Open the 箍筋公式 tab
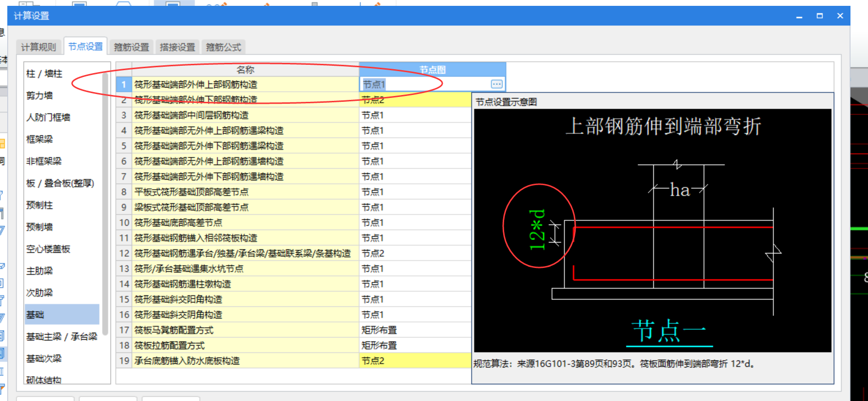The width and height of the screenshot is (868, 401). [x=224, y=47]
